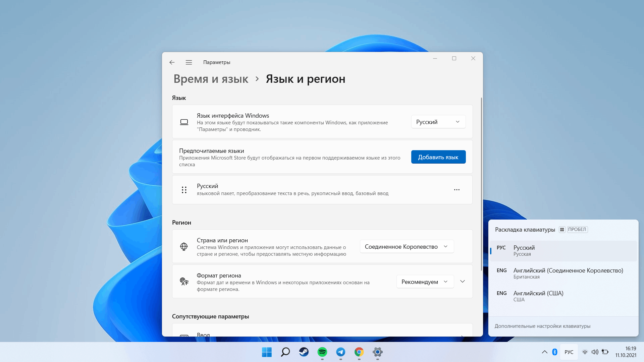Click back navigation arrow
This screenshot has width=644, height=362.
(x=172, y=62)
